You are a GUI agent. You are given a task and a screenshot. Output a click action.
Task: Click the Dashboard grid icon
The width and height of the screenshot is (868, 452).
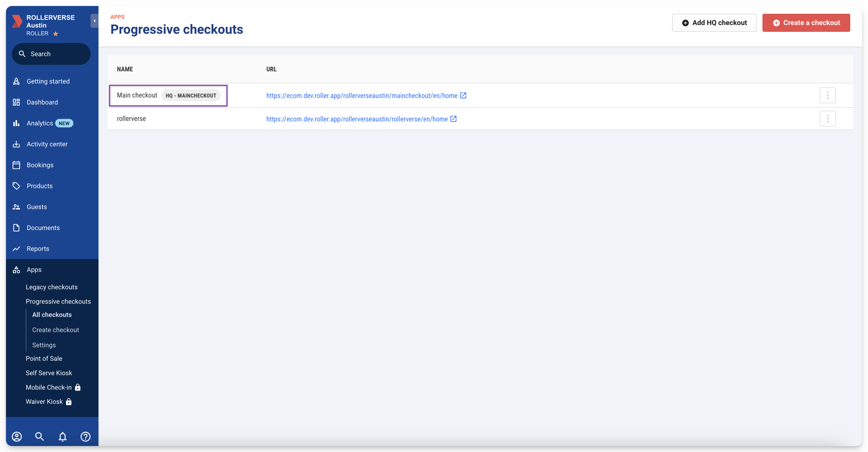16,102
